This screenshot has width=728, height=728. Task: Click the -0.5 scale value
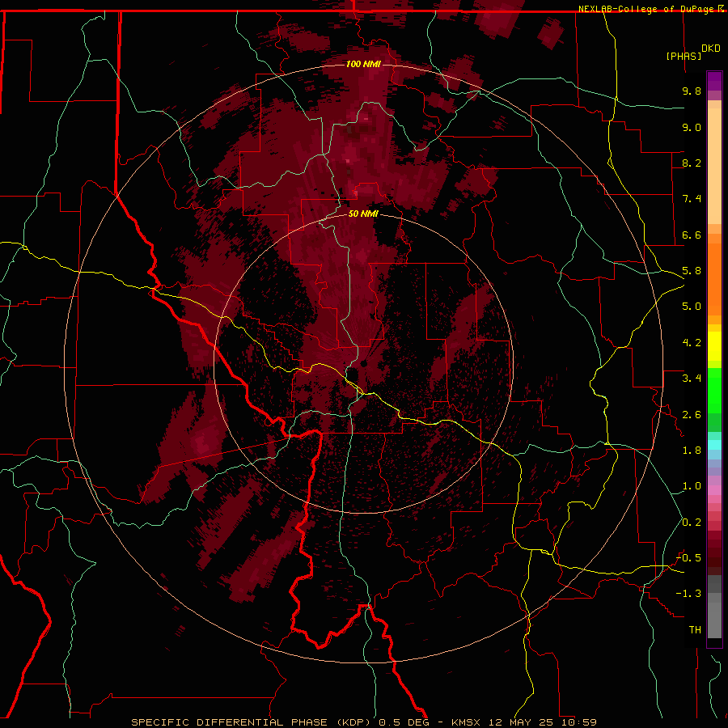click(x=688, y=558)
